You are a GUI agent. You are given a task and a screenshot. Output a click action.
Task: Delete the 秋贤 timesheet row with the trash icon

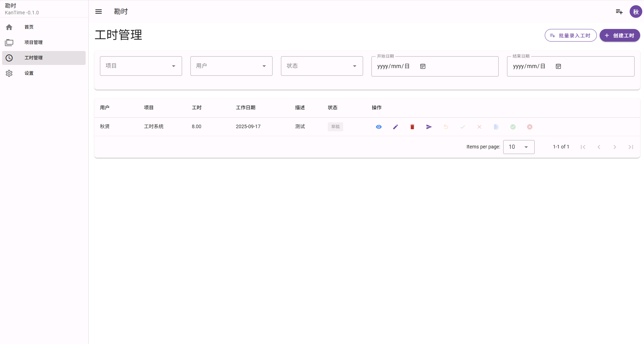point(412,127)
